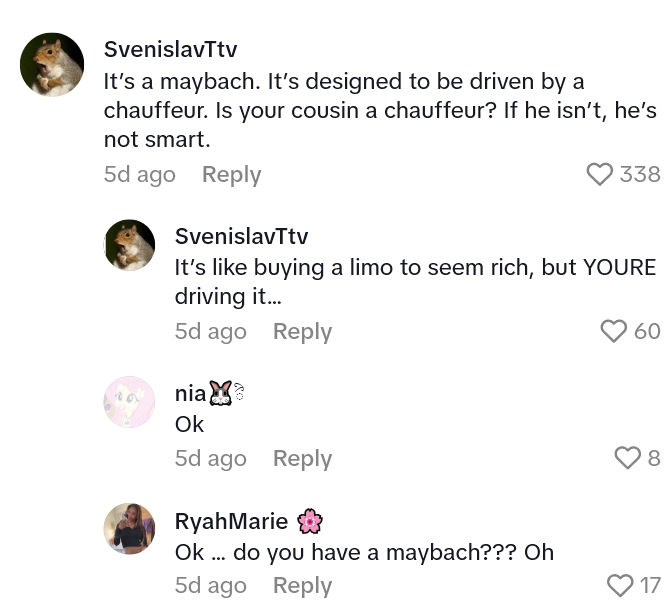Tap the heart on nia's comment
The width and height of the screenshot is (667, 611).
pyautogui.click(x=627, y=458)
